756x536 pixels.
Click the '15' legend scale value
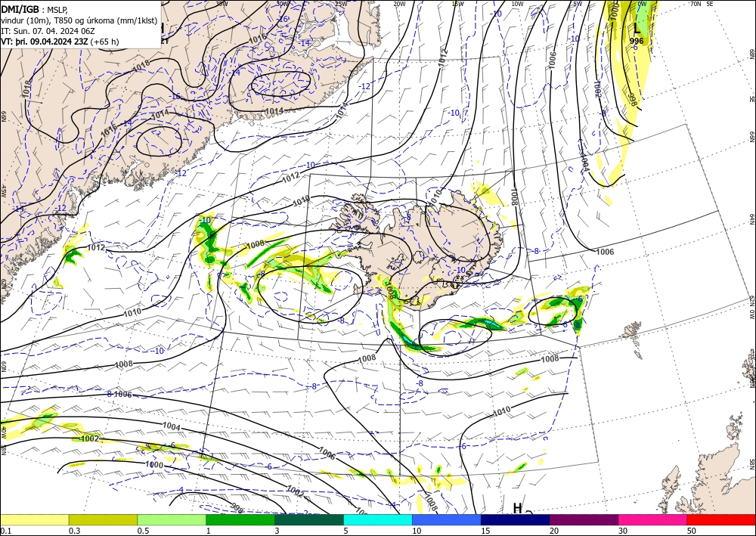tap(485, 531)
